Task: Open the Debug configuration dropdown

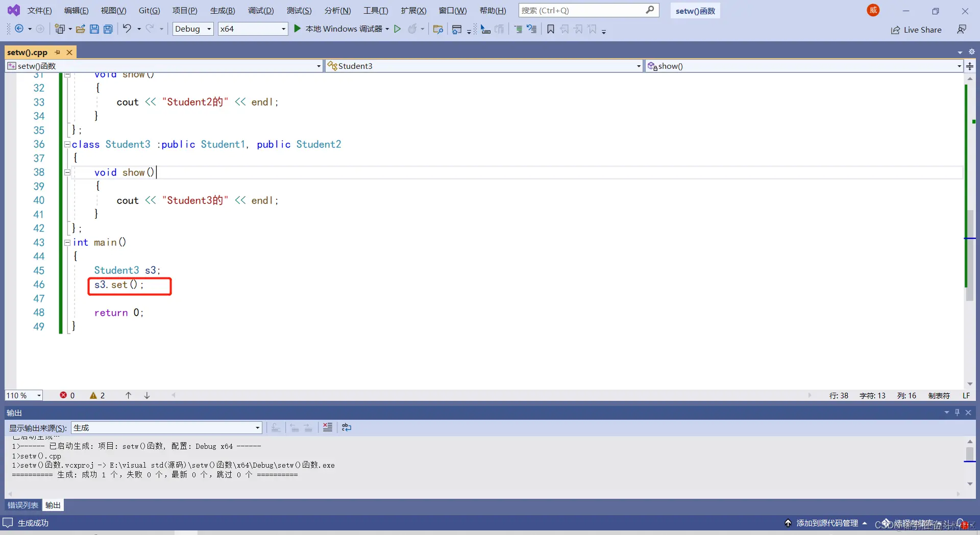Action: tap(193, 29)
